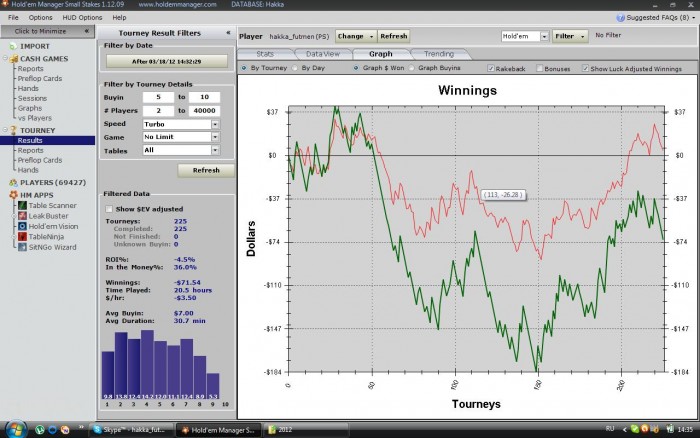700x438 pixels.
Task: Select Graph Buyins radio button
Action: pyautogui.click(x=411, y=68)
